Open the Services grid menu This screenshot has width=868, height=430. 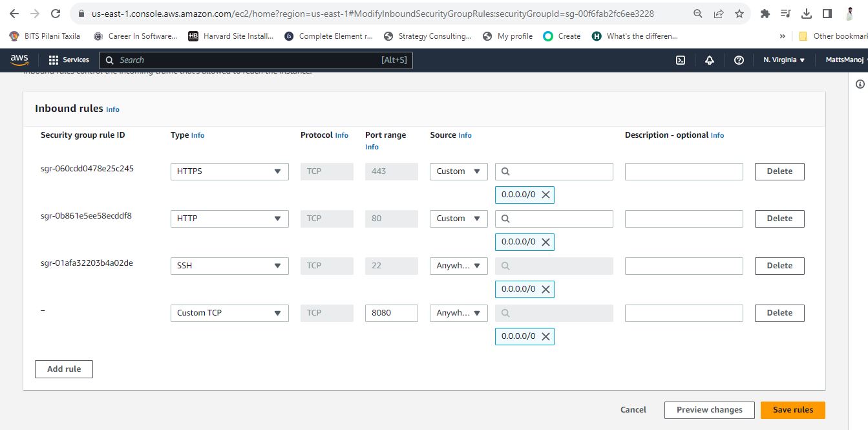(x=69, y=59)
